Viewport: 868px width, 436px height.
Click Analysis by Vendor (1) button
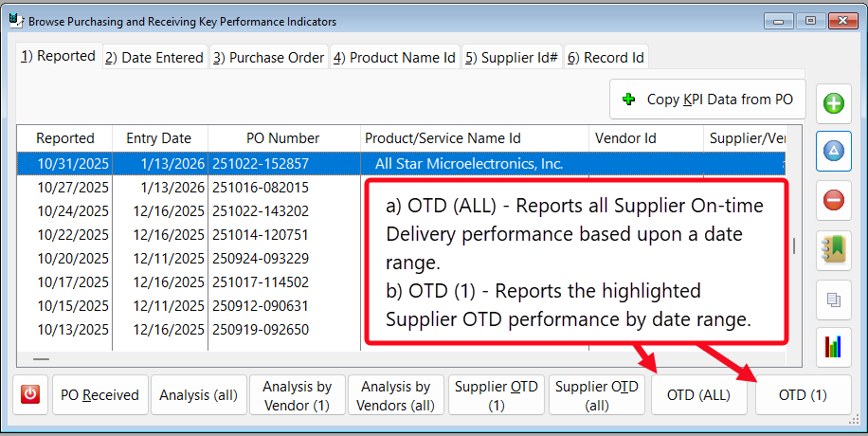click(x=297, y=395)
